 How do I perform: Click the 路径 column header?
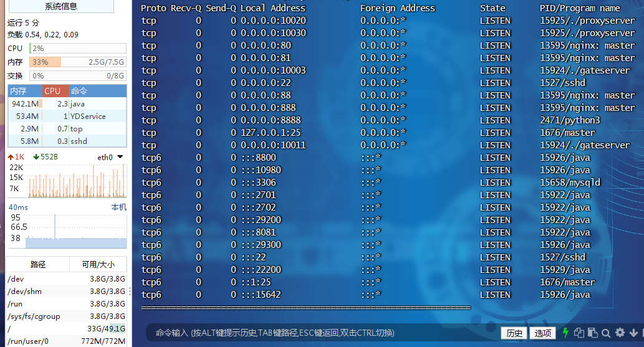[x=38, y=265]
